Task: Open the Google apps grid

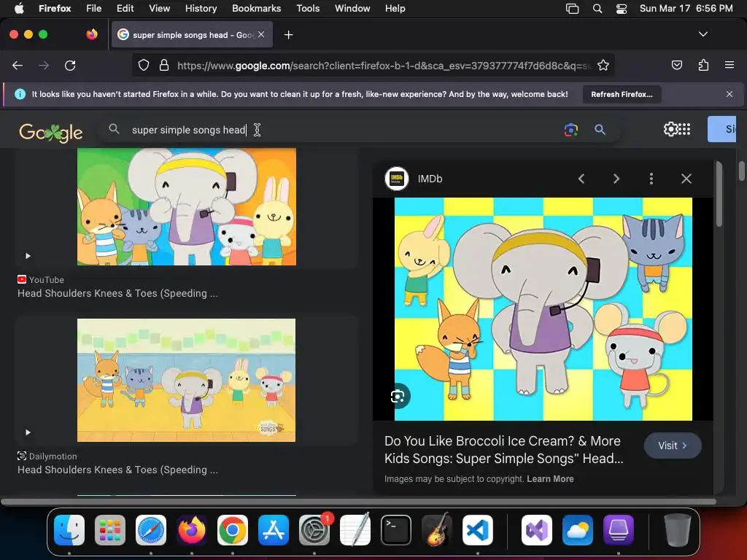Action: [684, 129]
